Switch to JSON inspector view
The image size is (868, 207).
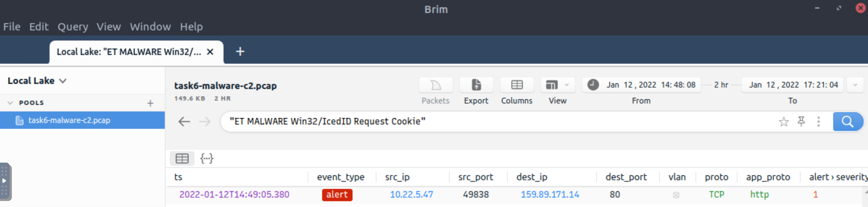tap(207, 159)
